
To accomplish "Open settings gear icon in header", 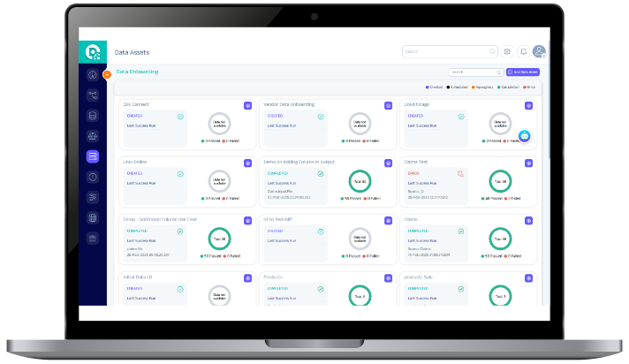I will click(x=507, y=52).
